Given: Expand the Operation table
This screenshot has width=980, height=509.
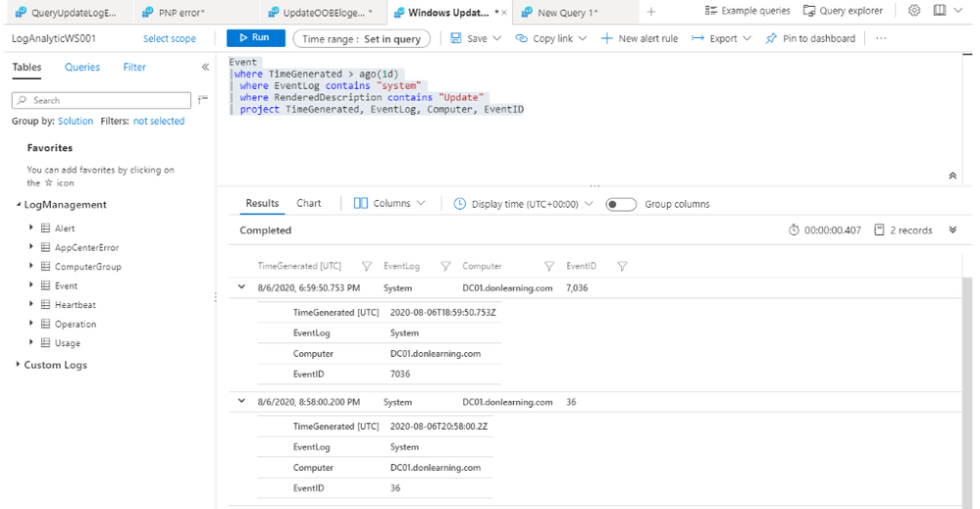Looking at the screenshot, I should [30, 324].
